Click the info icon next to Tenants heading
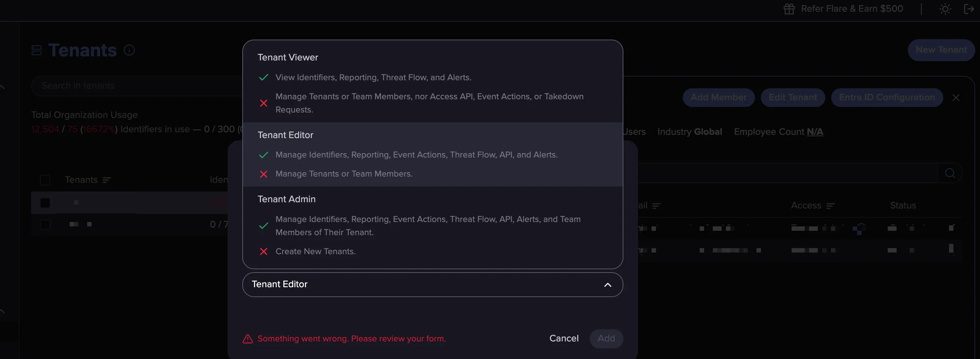 click(129, 50)
